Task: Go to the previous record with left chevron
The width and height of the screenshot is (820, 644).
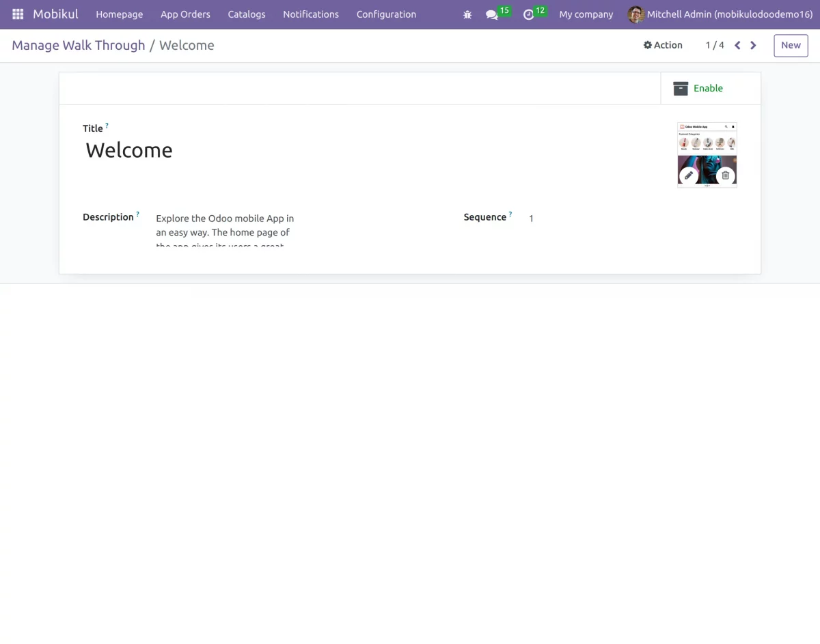Action: 737,45
